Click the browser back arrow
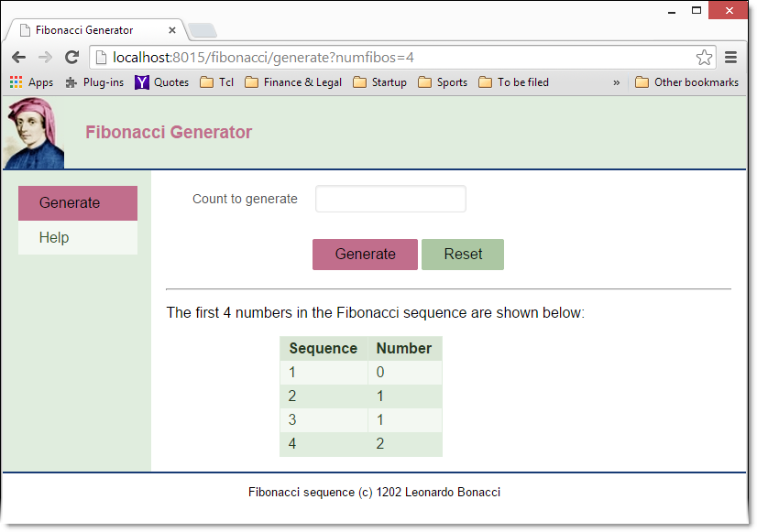Screen dimensions: 757x532 point(18,57)
